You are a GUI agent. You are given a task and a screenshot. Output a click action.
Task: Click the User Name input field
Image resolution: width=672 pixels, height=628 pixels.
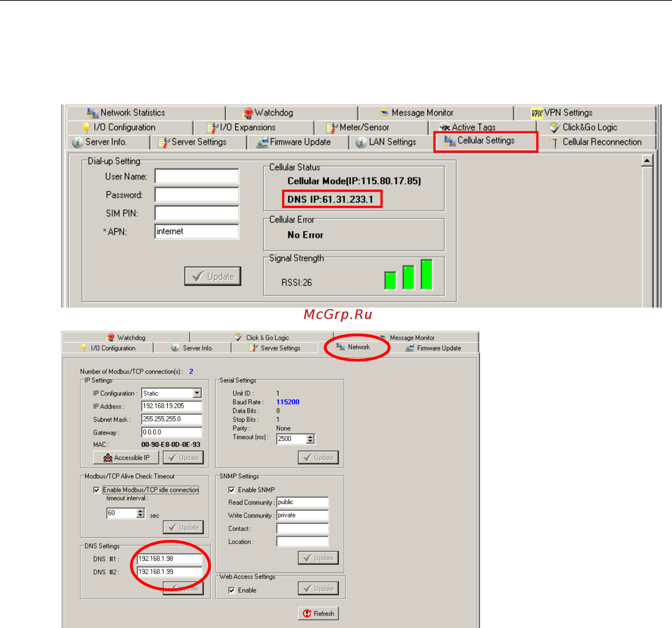(197, 176)
